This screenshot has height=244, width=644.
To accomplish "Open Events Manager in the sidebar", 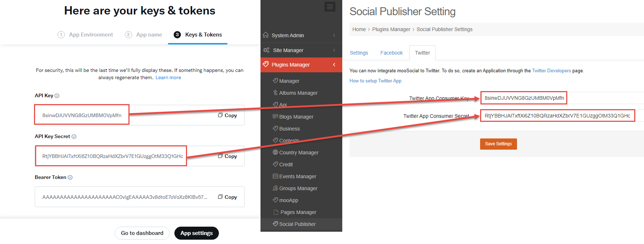I will click(298, 176).
